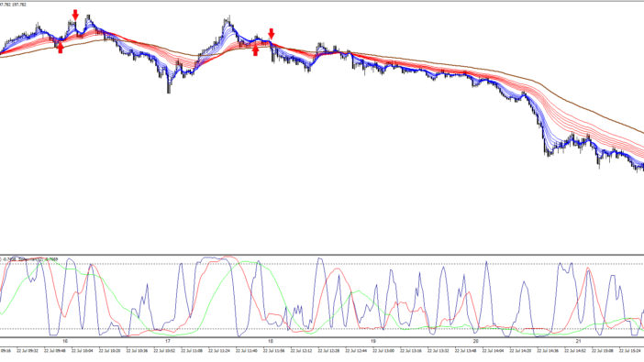The width and height of the screenshot is (644, 362).
Task: Click the oscillator indicator value label
Action: click(x=29, y=259)
